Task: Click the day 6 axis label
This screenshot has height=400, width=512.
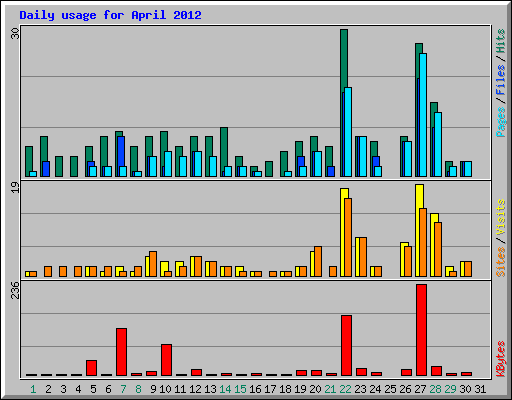Action: (108, 389)
